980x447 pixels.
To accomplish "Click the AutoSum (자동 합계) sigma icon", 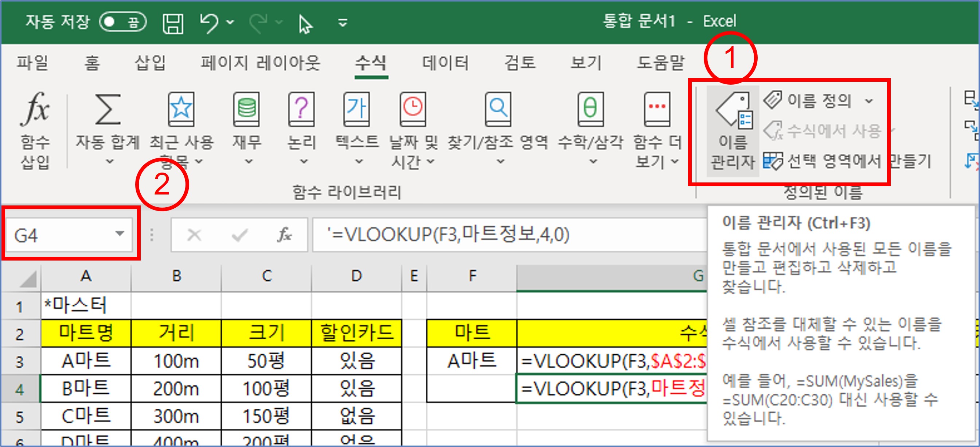I will click(108, 111).
